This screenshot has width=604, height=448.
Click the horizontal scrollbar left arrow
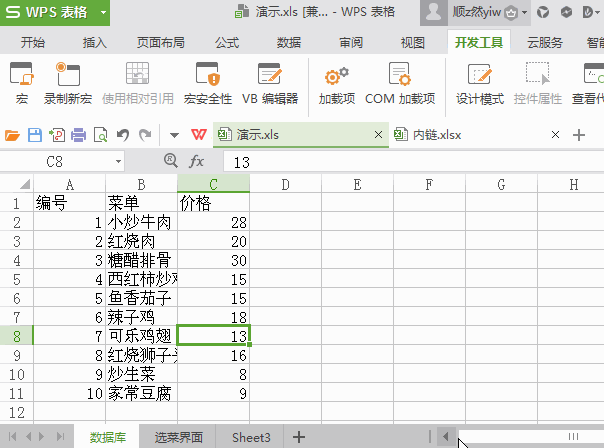444,437
